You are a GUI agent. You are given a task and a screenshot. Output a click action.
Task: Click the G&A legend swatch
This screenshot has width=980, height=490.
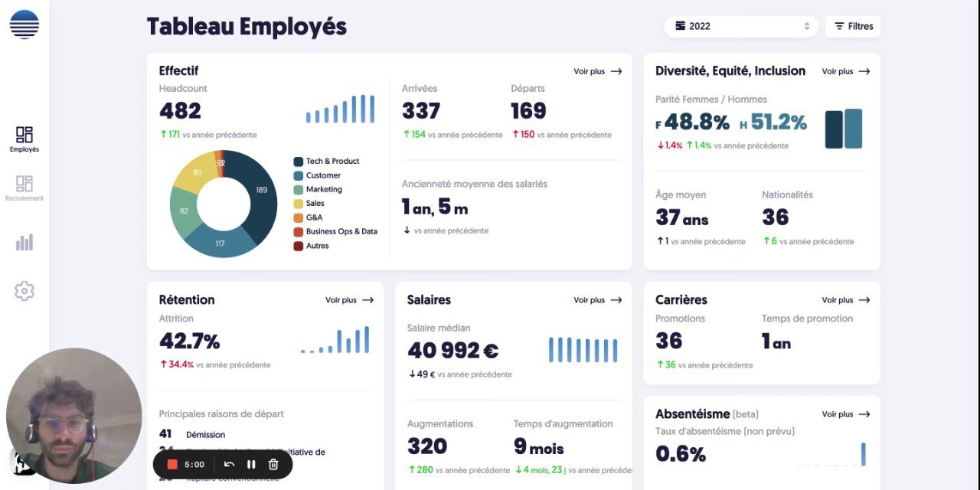tap(299, 217)
